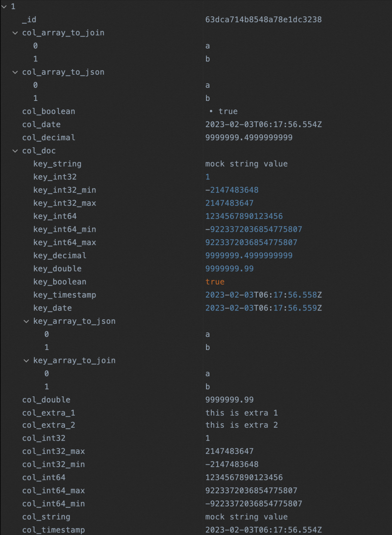Viewport: 392px width, 535px height.
Task: Select the key_int32_min row
Action: 64,190
